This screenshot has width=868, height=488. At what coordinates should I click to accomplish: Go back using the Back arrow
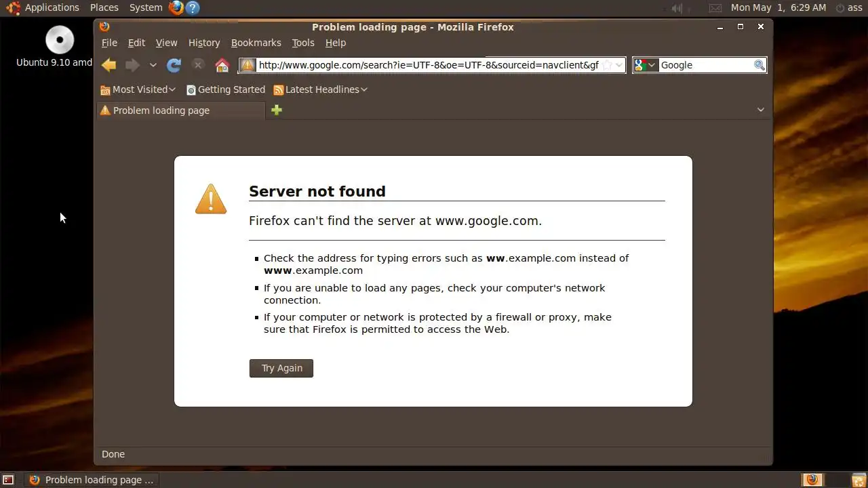pos(108,65)
